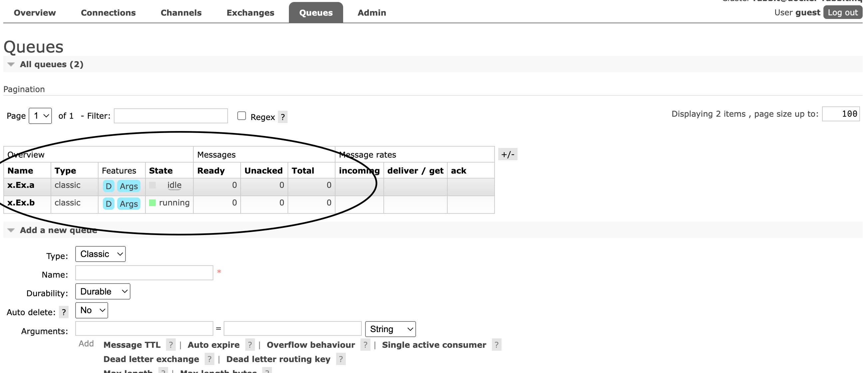The image size is (868, 373).
Task: Enable the Regex checkbox
Action: pos(242,116)
